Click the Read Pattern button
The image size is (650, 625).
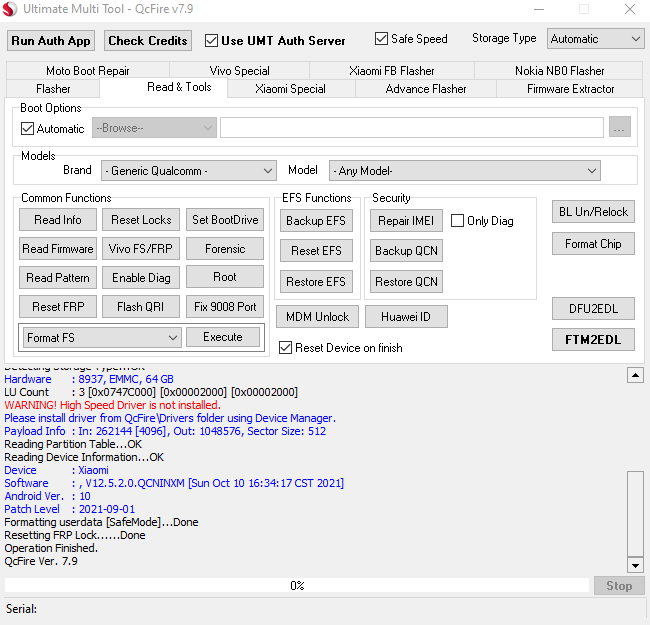pos(58,277)
